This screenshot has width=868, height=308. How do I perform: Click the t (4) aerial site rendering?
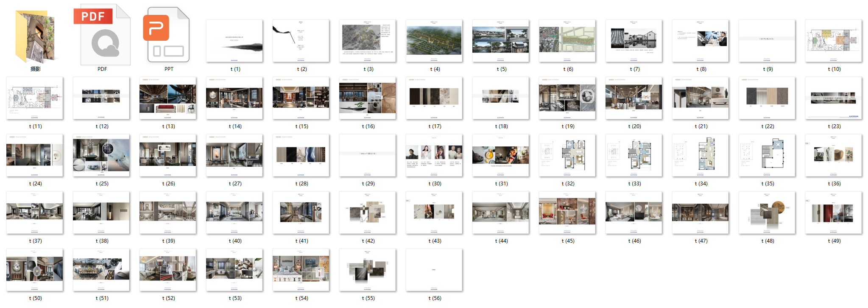click(x=434, y=41)
